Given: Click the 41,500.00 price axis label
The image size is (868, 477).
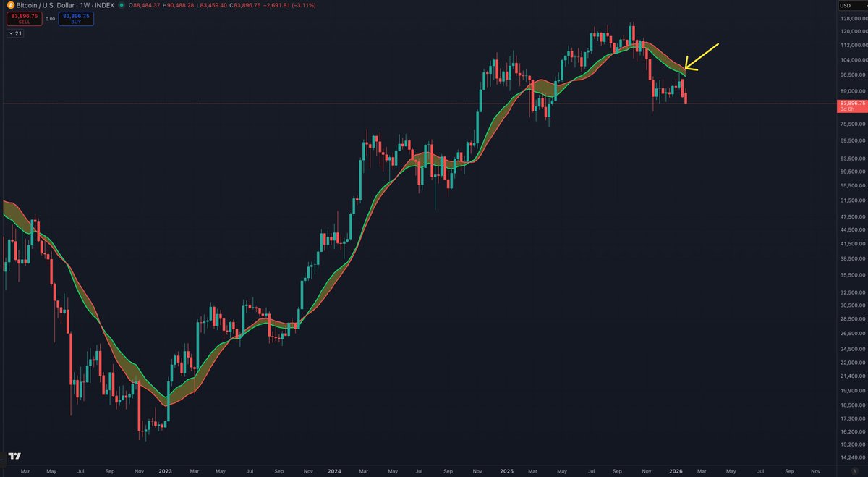Looking at the screenshot, I should click(x=851, y=244).
